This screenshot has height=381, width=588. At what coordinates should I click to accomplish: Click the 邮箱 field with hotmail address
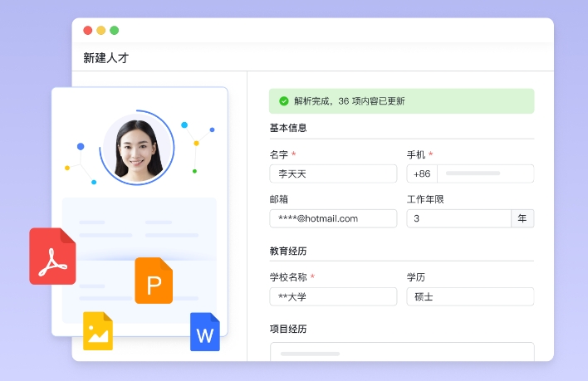point(333,218)
